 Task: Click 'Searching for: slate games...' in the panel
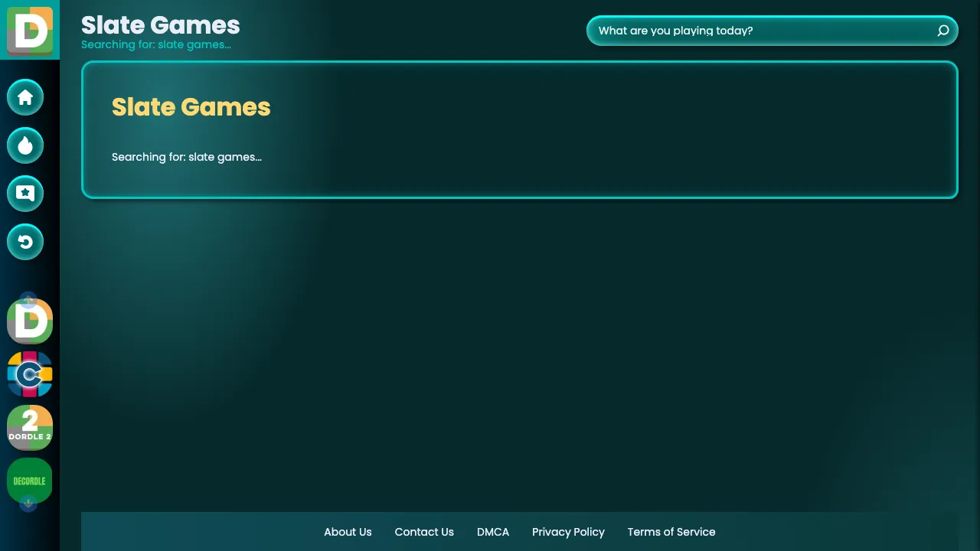(187, 157)
